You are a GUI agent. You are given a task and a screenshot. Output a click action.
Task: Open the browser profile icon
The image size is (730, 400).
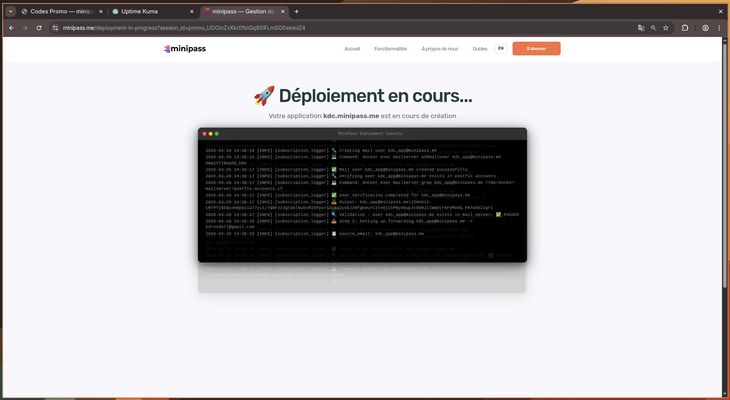(x=705, y=28)
